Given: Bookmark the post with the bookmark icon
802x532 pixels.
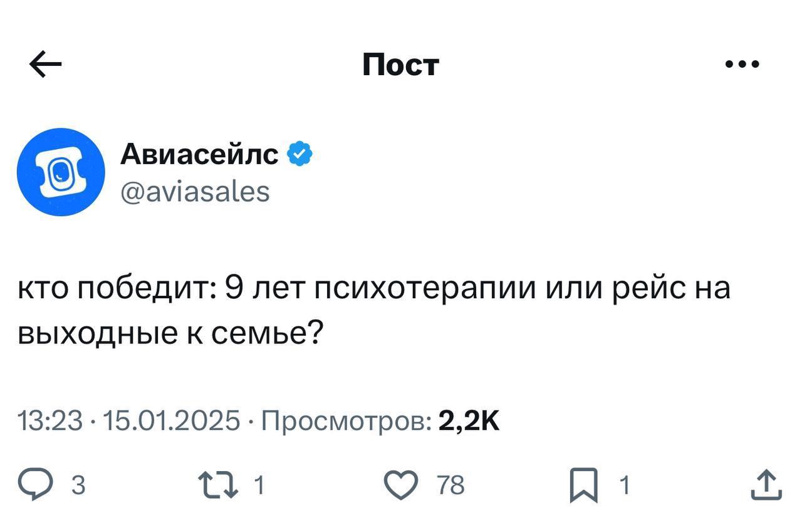Looking at the screenshot, I should tap(583, 487).
